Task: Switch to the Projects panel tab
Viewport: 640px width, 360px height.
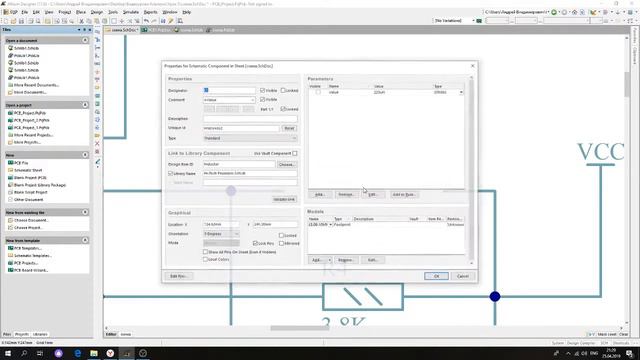Action: (22, 334)
